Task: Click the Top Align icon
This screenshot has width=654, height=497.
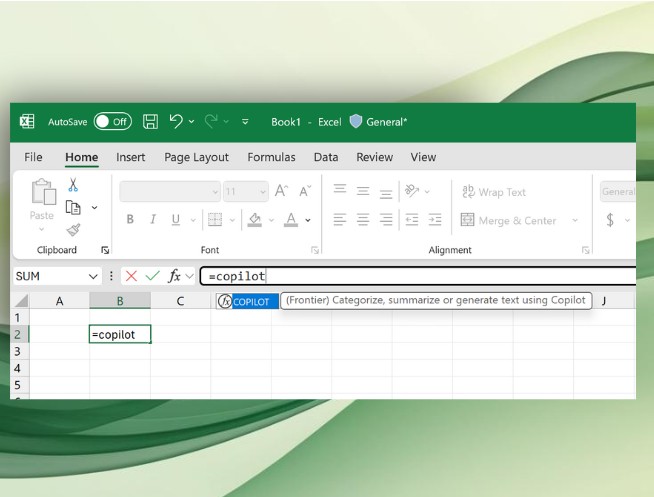Action: pyautogui.click(x=340, y=190)
